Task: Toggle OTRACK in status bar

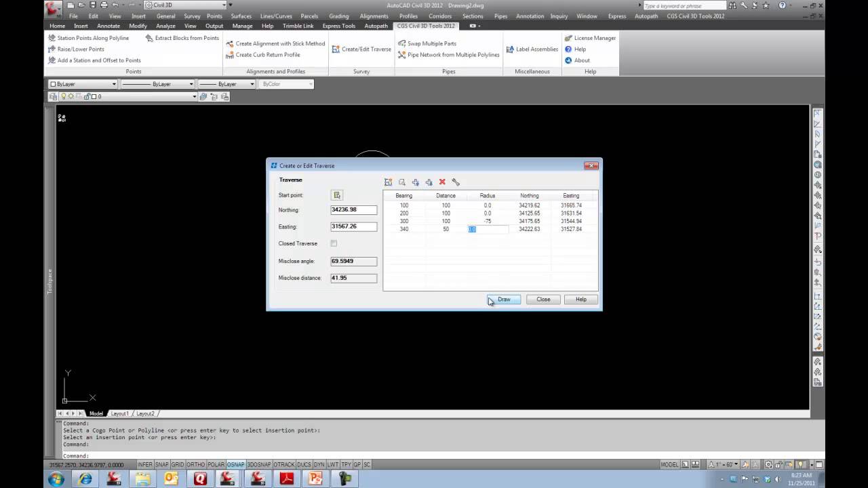Action: tap(283, 464)
